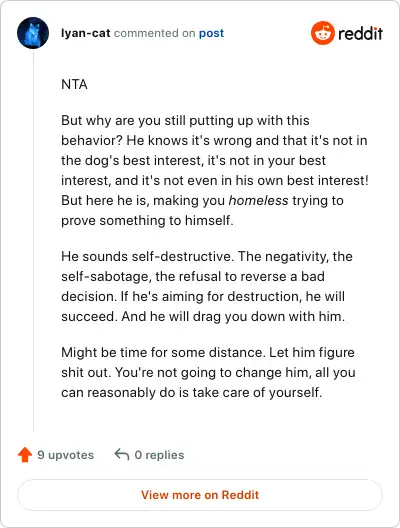Click the "NTA" verdict line
The width and height of the screenshot is (400, 528).
click(x=74, y=84)
